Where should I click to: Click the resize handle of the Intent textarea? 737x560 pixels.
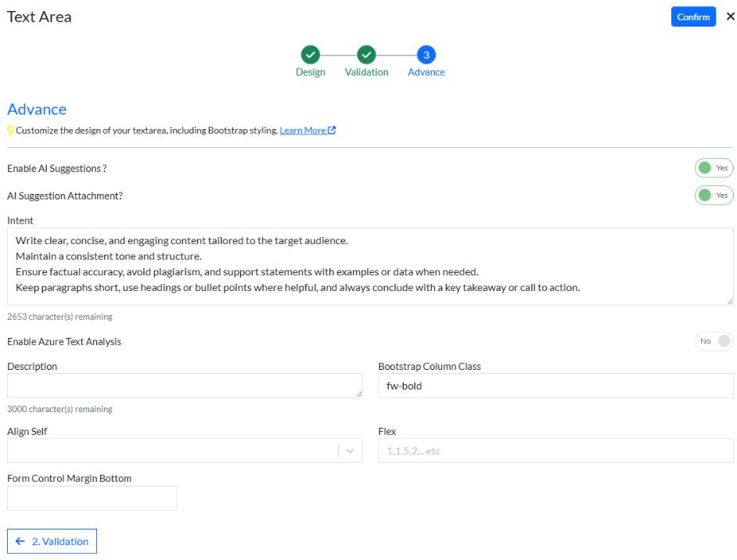click(729, 301)
